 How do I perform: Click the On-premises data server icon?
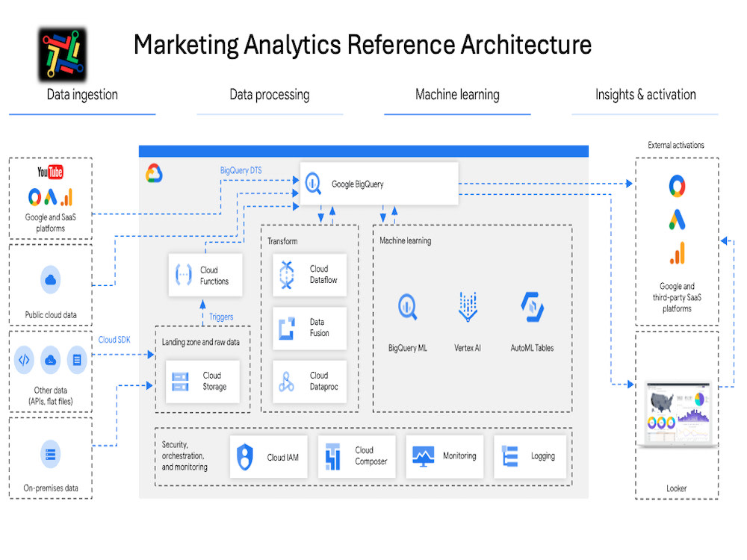pos(51,454)
